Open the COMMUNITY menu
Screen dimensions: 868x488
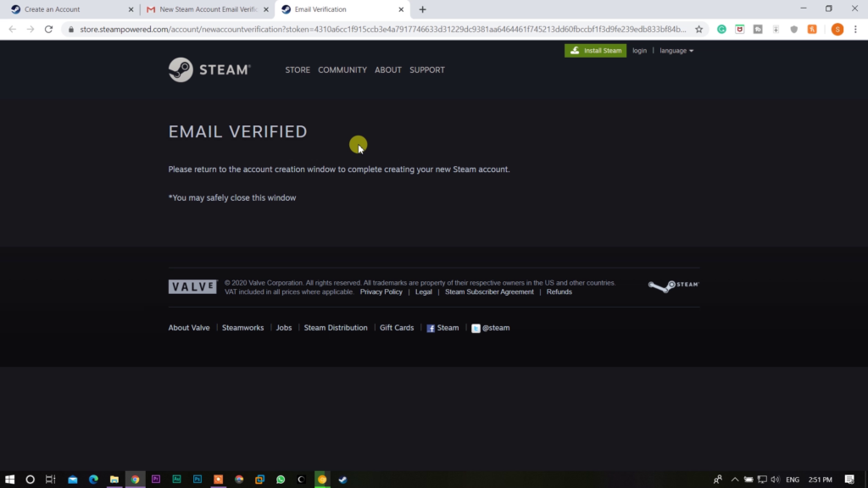342,69
